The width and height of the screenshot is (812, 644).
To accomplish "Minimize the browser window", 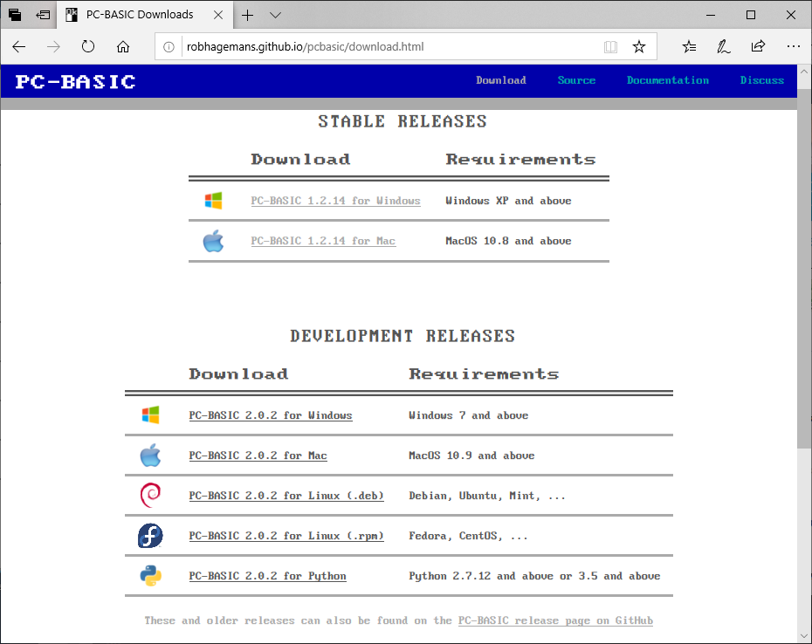I will point(711,15).
